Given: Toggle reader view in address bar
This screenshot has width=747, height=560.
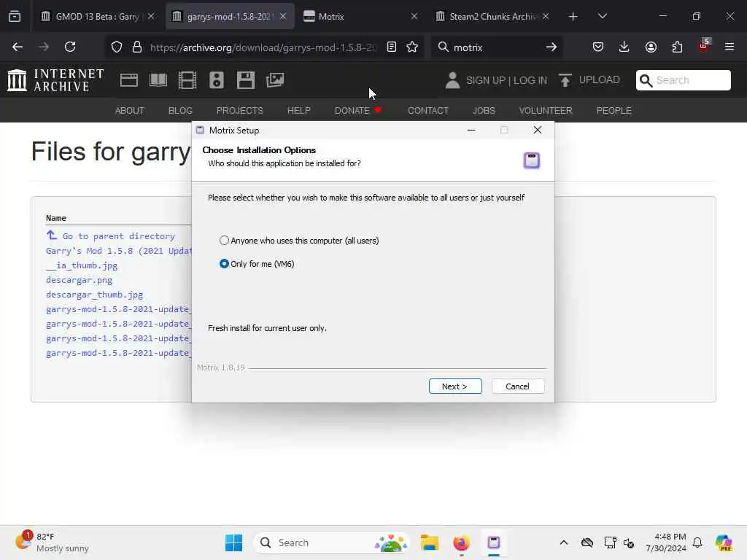Looking at the screenshot, I should 392,47.
